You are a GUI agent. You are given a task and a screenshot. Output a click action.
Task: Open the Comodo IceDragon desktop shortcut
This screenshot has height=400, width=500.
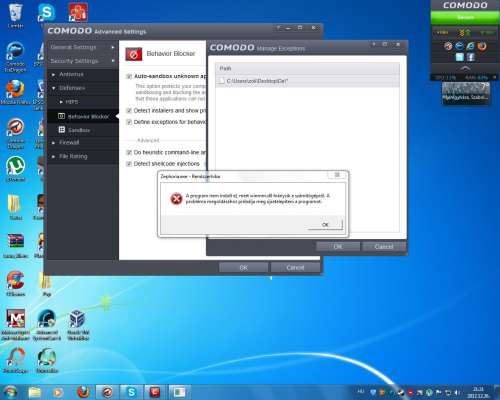coord(15,57)
